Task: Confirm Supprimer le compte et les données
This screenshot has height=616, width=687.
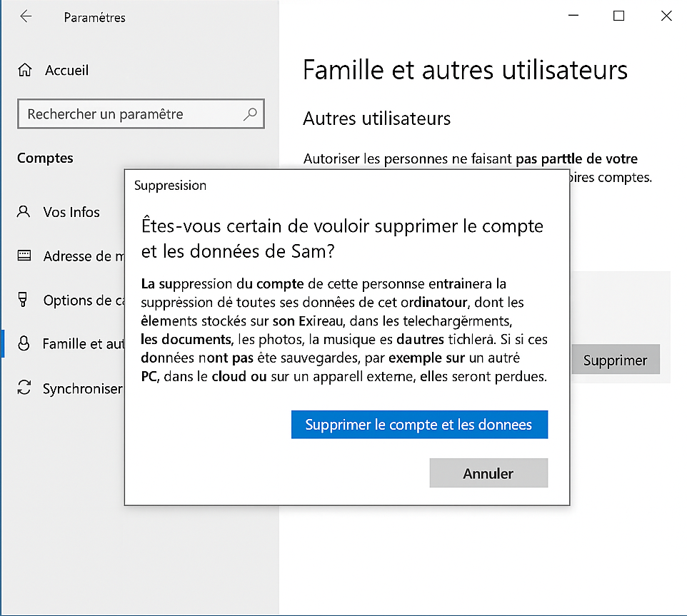Action: click(x=419, y=424)
